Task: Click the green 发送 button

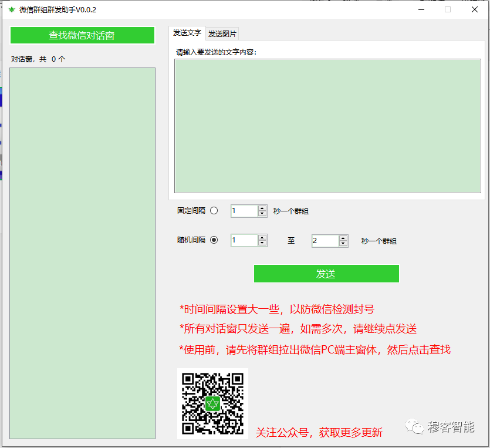Action: click(x=326, y=274)
